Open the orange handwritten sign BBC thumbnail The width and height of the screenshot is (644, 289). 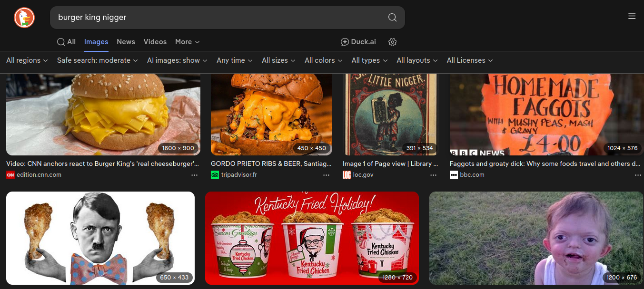point(546,115)
